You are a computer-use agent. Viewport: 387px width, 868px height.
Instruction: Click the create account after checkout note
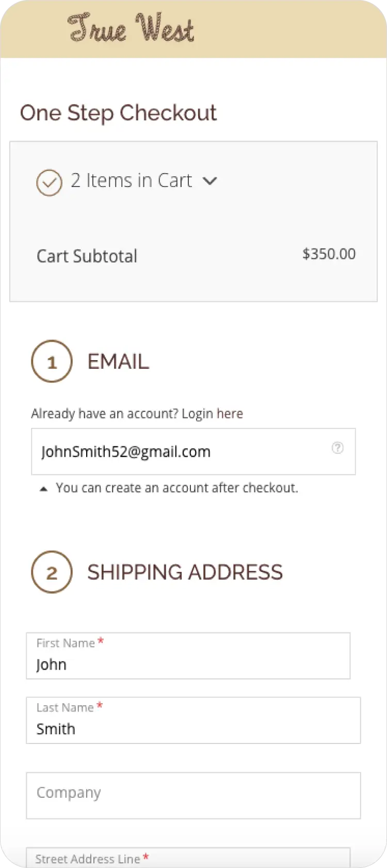point(177,488)
